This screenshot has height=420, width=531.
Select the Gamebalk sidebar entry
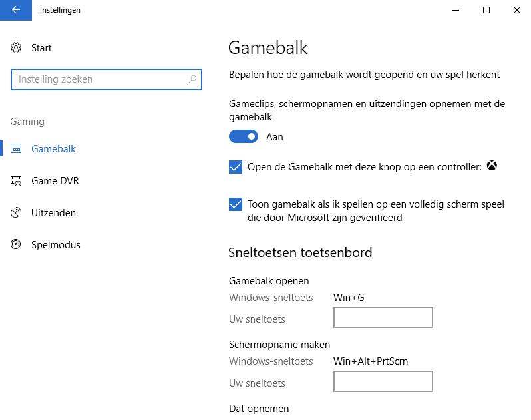click(x=53, y=149)
